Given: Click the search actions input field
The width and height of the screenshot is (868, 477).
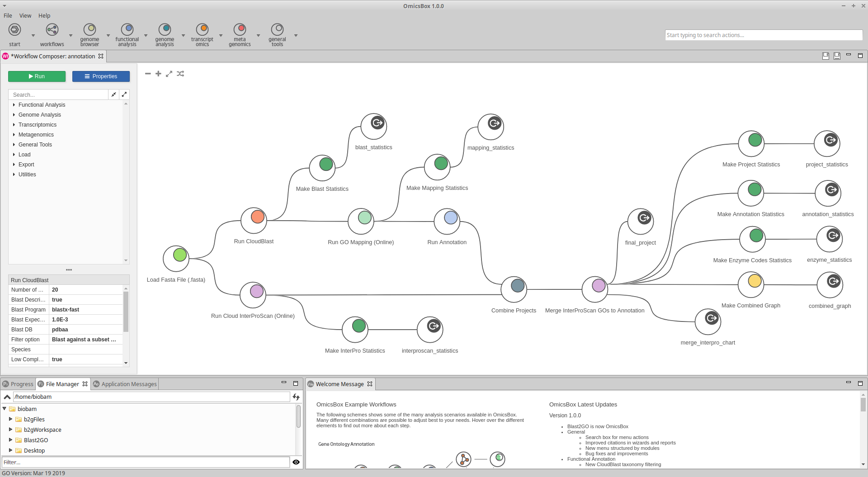Looking at the screenshot, I should 763,35.
